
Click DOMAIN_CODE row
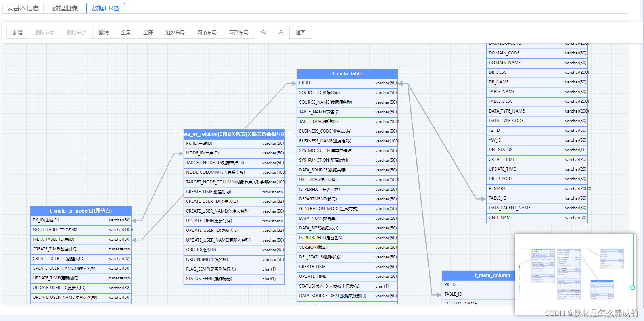click(537, 53)
